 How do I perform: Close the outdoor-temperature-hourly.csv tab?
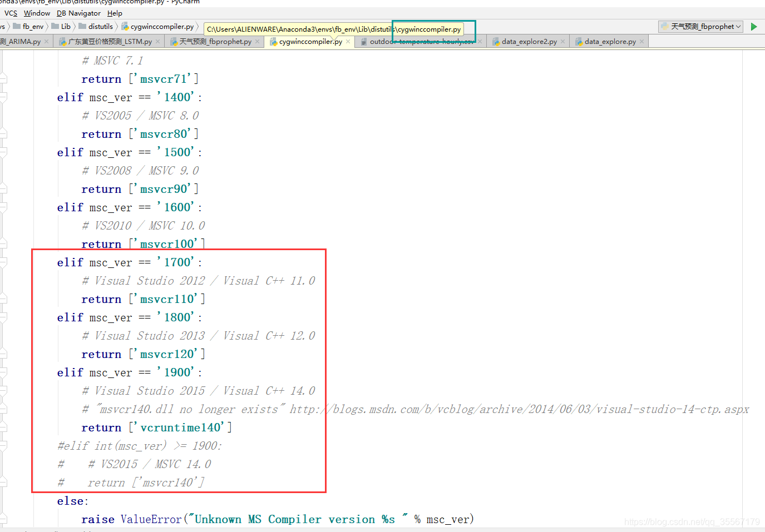[x=480, y=42]
